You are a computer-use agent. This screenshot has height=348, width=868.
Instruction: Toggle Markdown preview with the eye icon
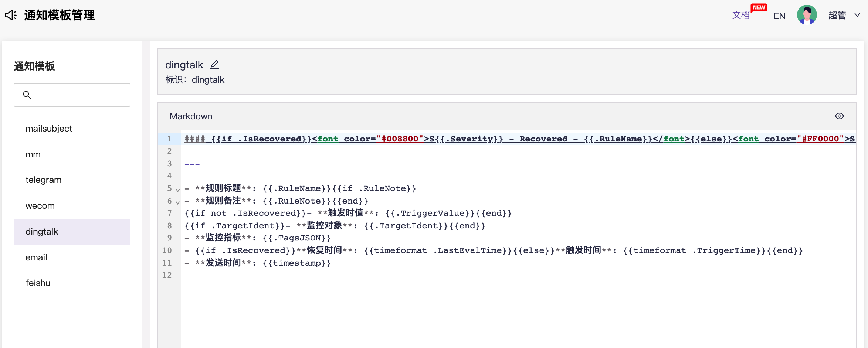click(x=839, y=116)
